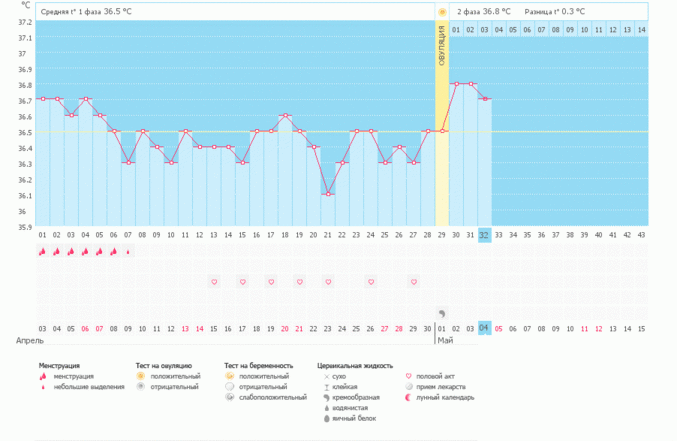Click the temperature point on cycle day 18
Screen dimensions: 677x441
(285, 115)
